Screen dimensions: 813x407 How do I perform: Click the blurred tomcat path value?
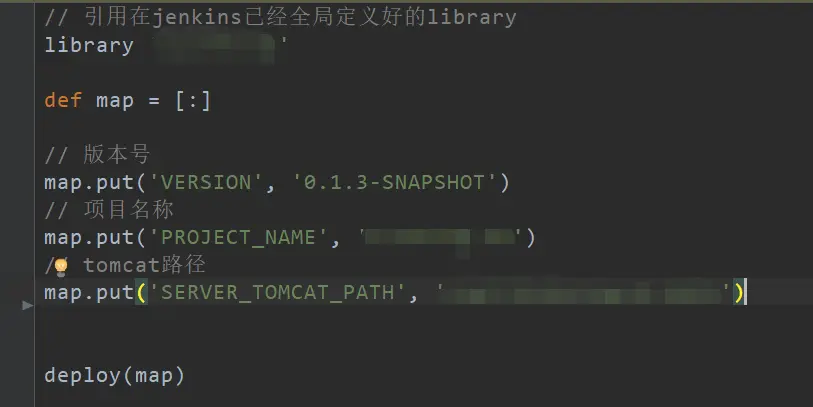(x=583, y=293)
